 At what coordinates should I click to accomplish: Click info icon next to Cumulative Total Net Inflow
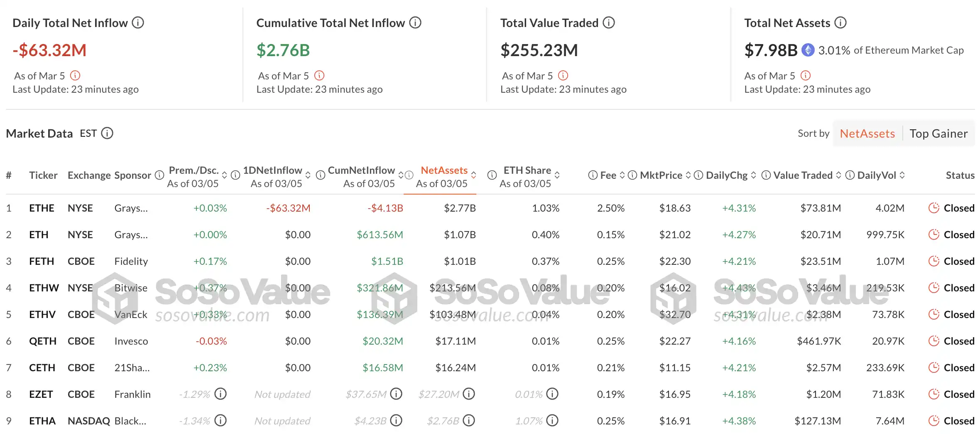coord(415,23)
